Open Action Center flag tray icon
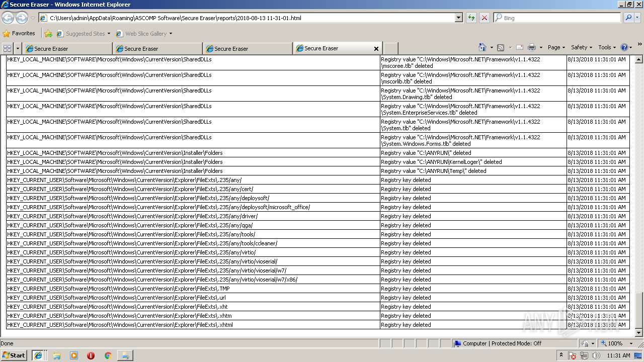Screen dimensions: 644x362 (x=573, y=355)
